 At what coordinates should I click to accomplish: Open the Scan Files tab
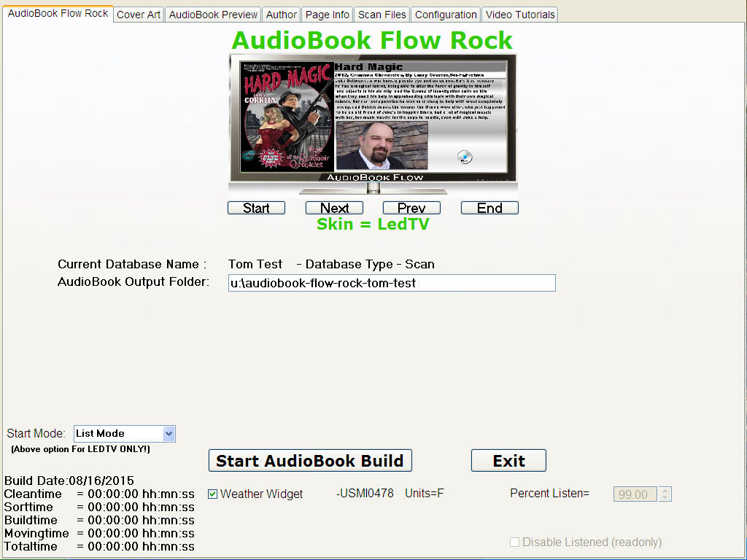pos(382,15)
